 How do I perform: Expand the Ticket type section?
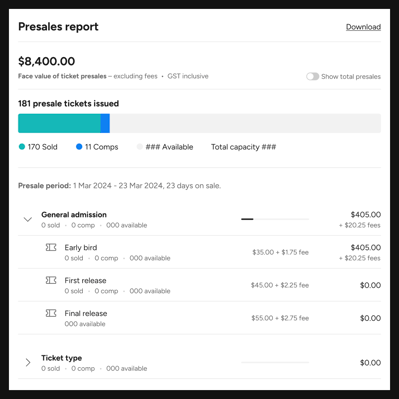pos(28,362)
